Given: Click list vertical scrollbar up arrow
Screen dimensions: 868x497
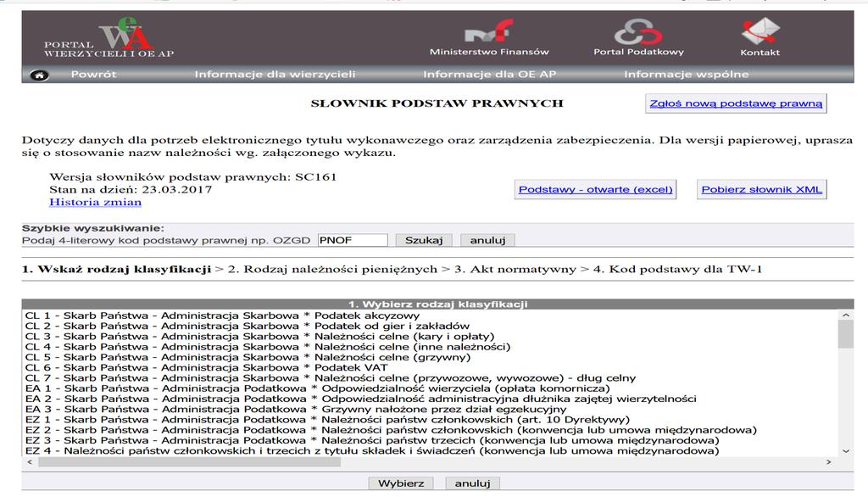Looking at the screenshot, I should coord(846,316).
